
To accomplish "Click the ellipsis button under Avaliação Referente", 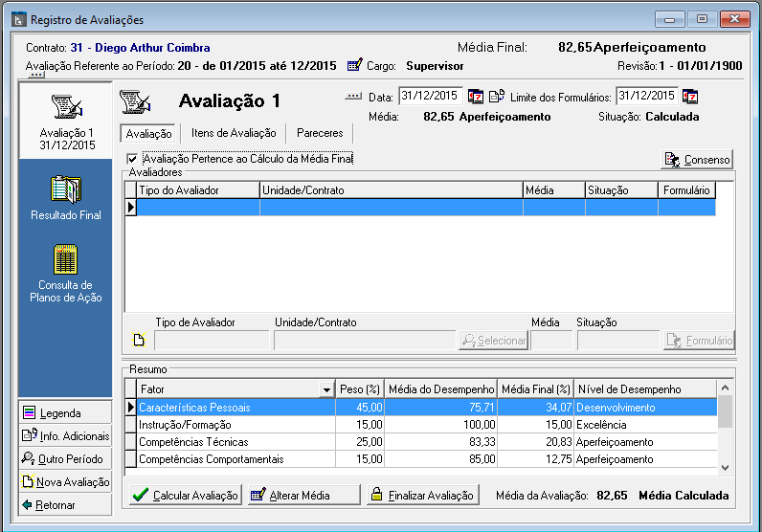I will click(x=36, y=76).
